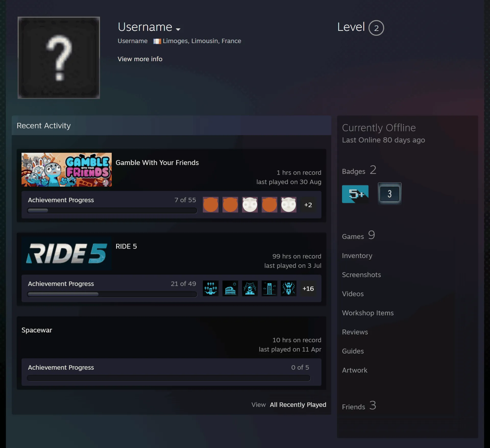Click '21 of 49' achievement count
This screenshot has width=490, height=448.
183,284
